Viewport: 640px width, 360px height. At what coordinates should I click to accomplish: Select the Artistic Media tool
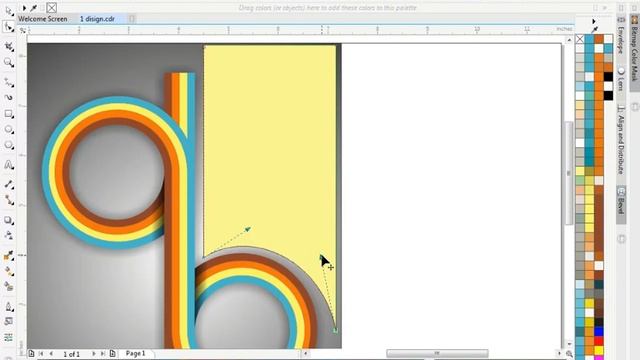tap(9, 98)
